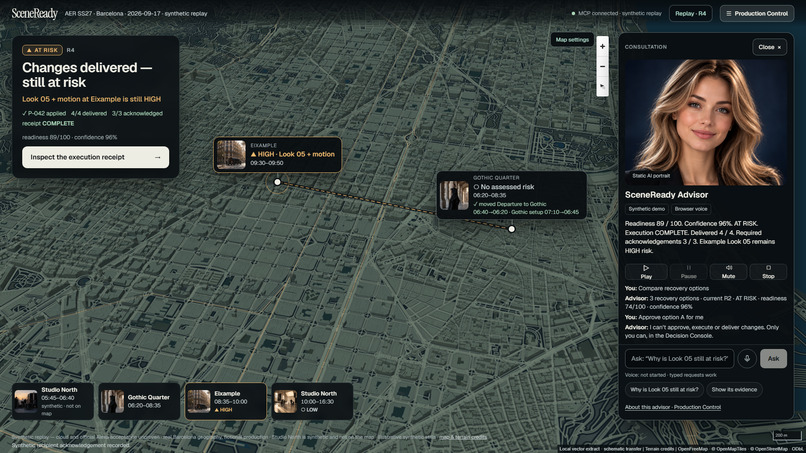
Task: Click 'MCP connected · synthetic replay' status
Action: coord(617,13)
